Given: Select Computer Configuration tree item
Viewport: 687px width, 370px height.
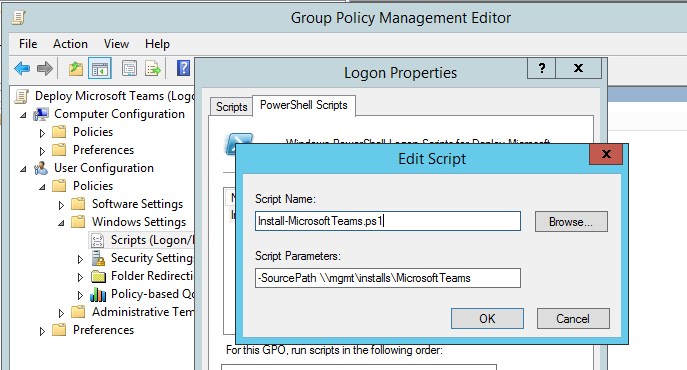Looking at the screenshot, I should (119, 114).
